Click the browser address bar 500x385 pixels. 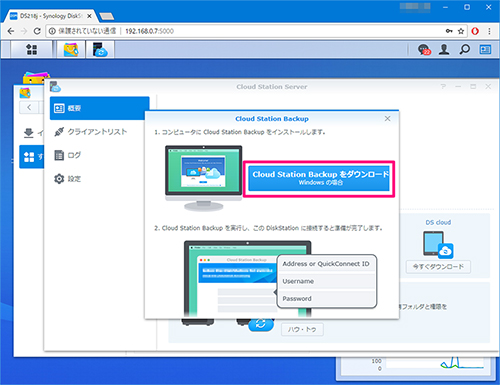tap(250, 31)
